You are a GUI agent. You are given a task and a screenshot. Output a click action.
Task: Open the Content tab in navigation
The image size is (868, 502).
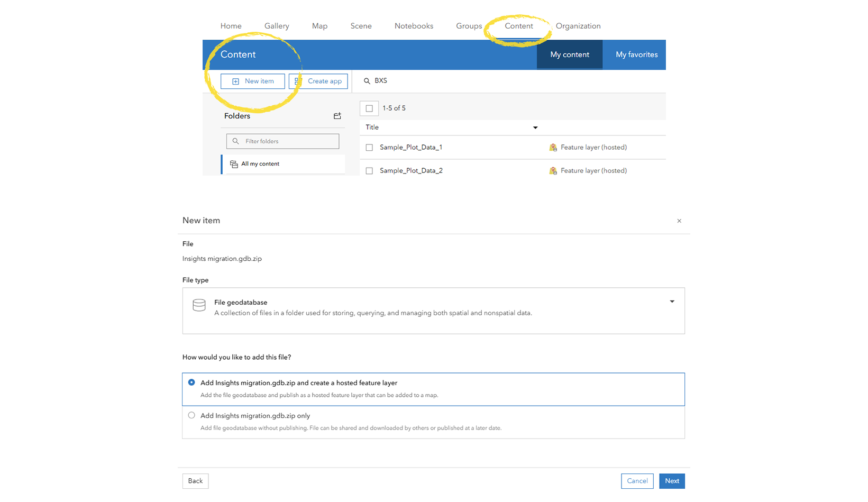pyautogui.click(x=518, y=26)
